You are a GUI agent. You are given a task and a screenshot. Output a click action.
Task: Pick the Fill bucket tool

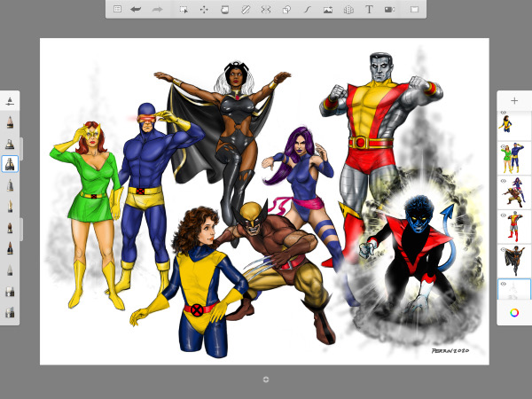pyautogui.click(x=224, y=10)
